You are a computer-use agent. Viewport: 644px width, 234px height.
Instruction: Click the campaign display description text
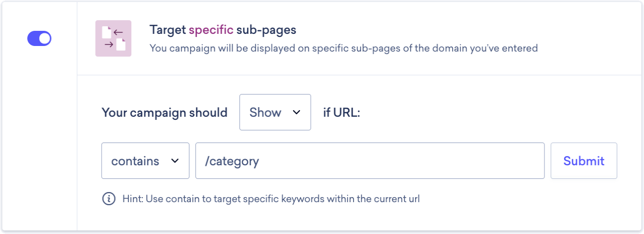343,49
